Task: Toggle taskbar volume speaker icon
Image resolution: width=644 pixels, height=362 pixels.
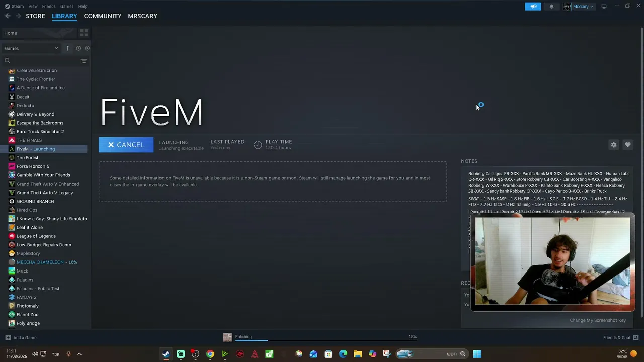Action: click(35, 354)
